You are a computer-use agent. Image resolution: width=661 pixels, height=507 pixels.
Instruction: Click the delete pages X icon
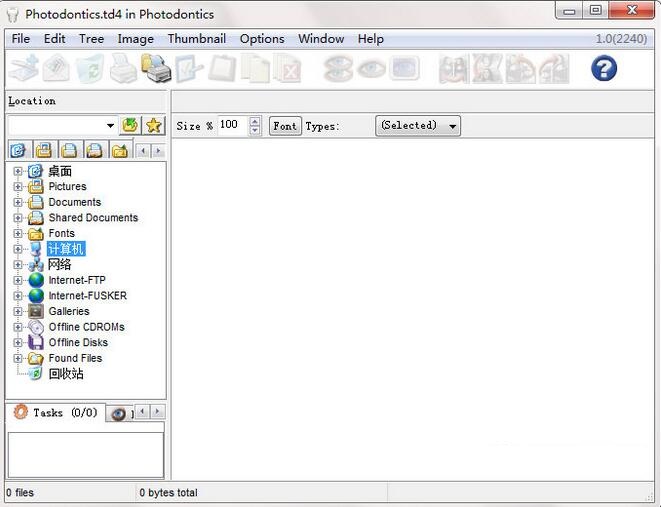click(x=288, y=68)
